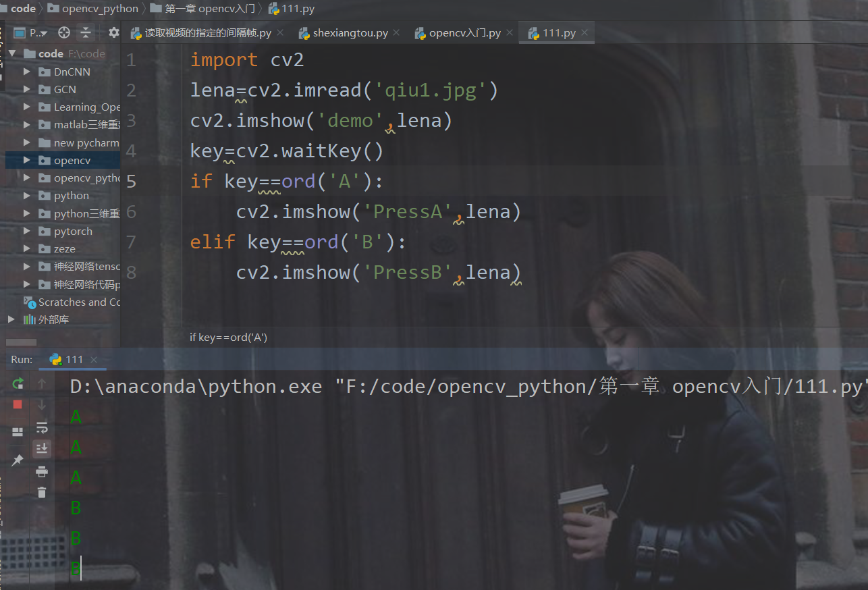Image resolution: width=868 pixels, height=590 pixels.
Task: Stop the running process with red square
Action: [18, 404]
